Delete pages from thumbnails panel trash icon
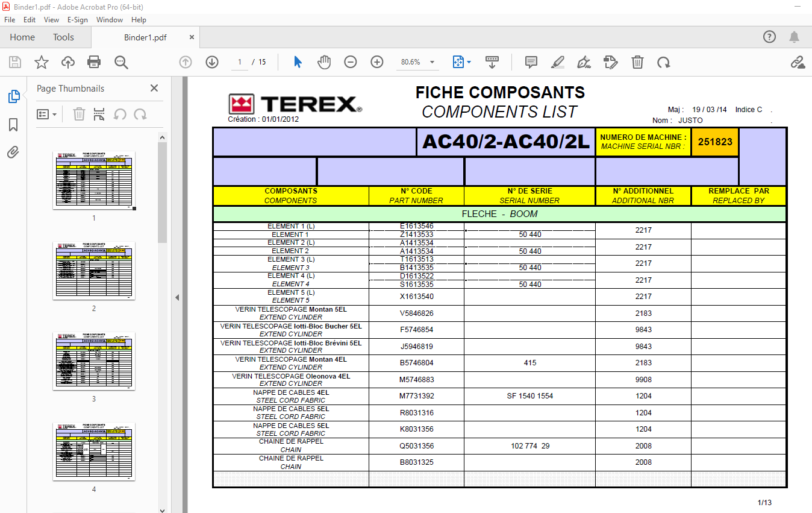Viewport: 812px width, 513px height. pyautogui.click(x=79, y=114)
